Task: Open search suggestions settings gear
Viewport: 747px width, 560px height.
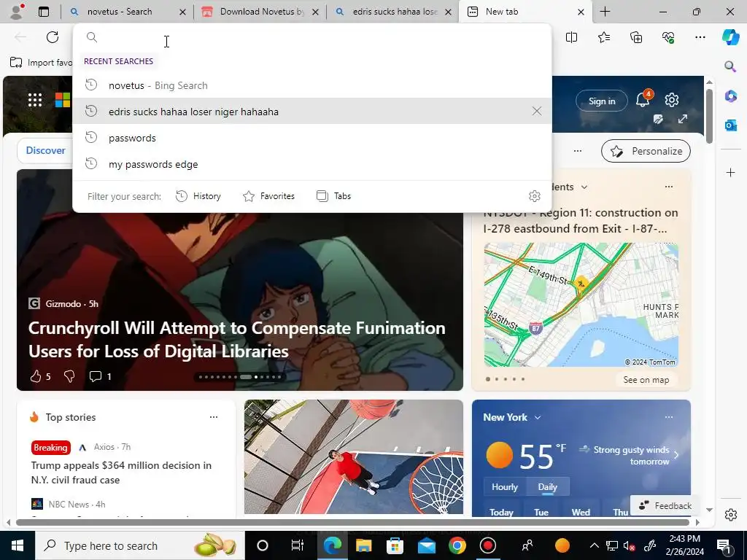Action: 535,196
